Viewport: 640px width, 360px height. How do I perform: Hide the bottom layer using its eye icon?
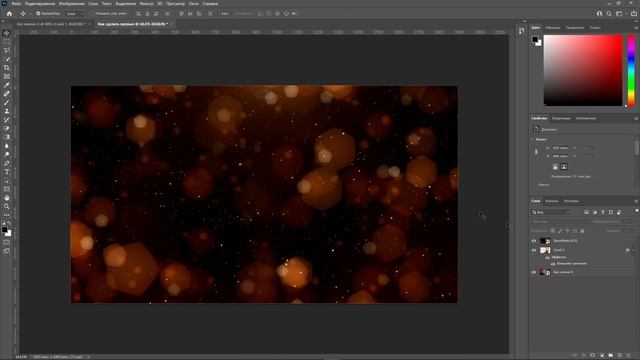[x=534, y=272]
